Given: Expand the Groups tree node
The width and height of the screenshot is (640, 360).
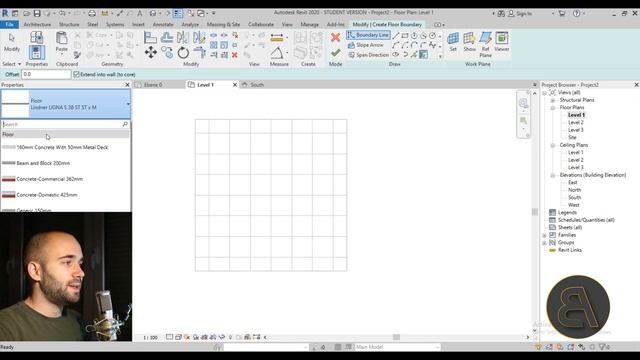Looking at the screenshot, I should (x=544, y=243).
